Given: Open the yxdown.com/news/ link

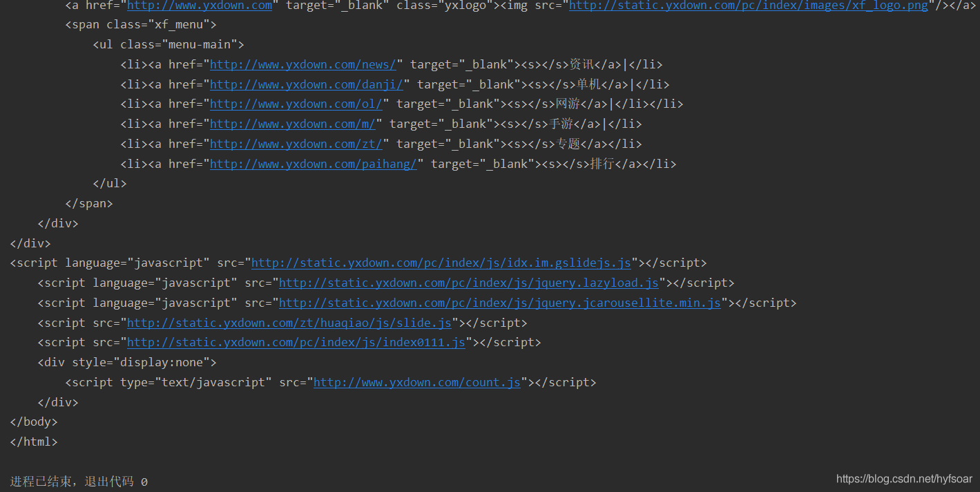Looking at the screenshot, I should click(303, 64).
